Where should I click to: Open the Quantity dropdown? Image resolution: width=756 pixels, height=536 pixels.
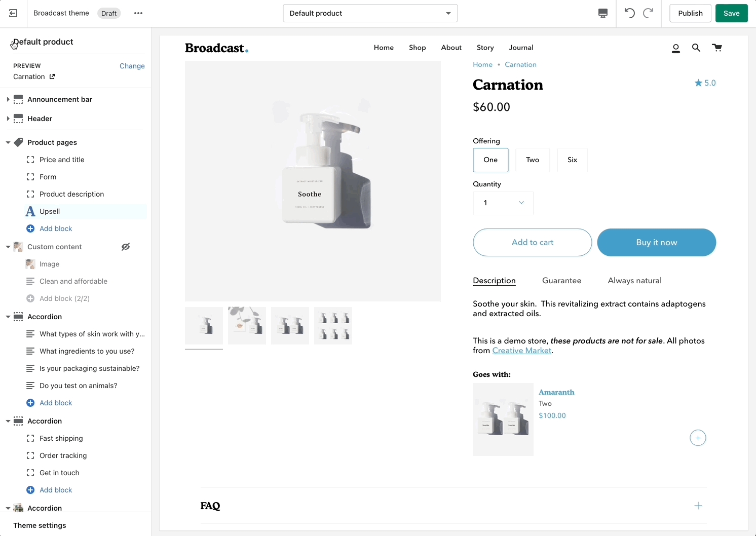coord(503,203)
